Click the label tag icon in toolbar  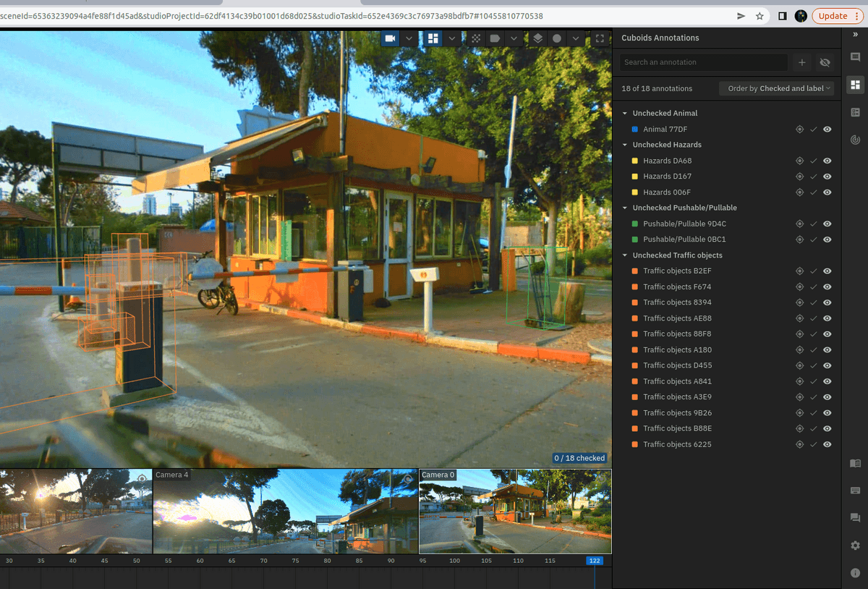(495, 38)
